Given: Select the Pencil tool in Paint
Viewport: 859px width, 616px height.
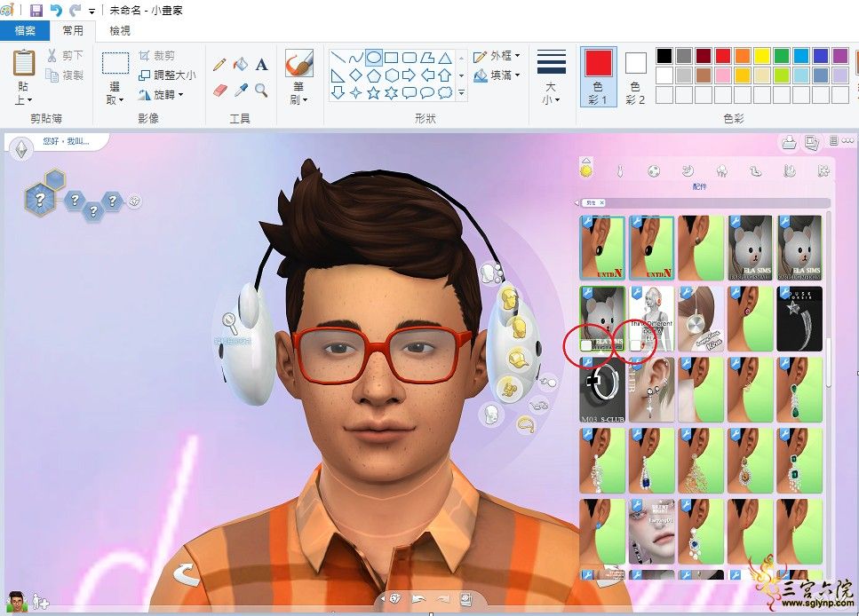Looking at the screenshot, I should click(x=219, y=65).
